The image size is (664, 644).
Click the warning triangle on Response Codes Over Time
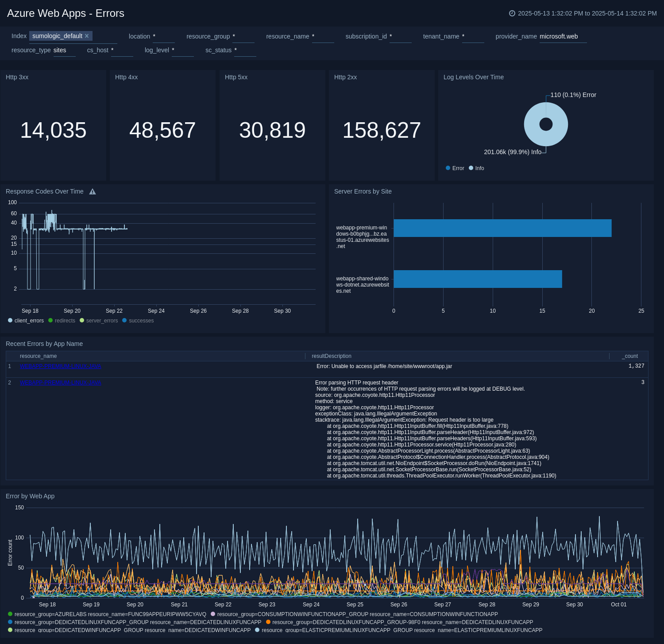click(x=93, y=191)
